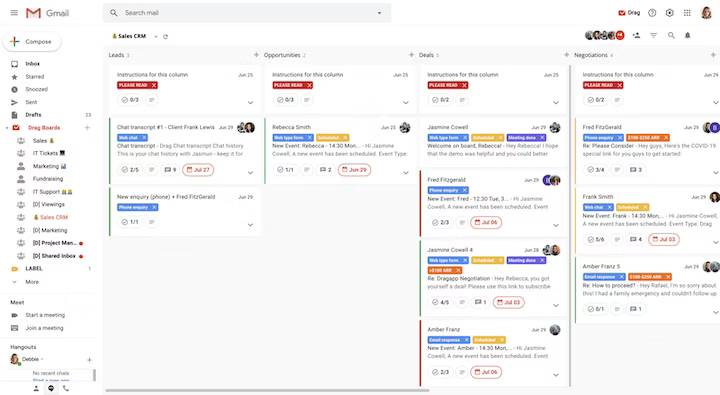
Task: Toggle the 4/5 checklist on Jasmine Cowell 4 card
Action: 440,302
